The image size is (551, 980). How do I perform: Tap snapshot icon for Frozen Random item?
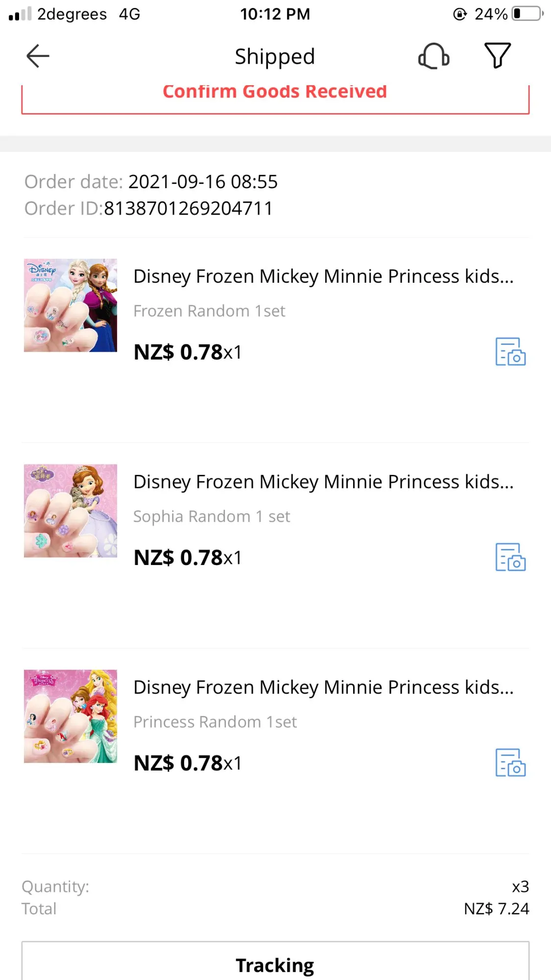point(510,351)
